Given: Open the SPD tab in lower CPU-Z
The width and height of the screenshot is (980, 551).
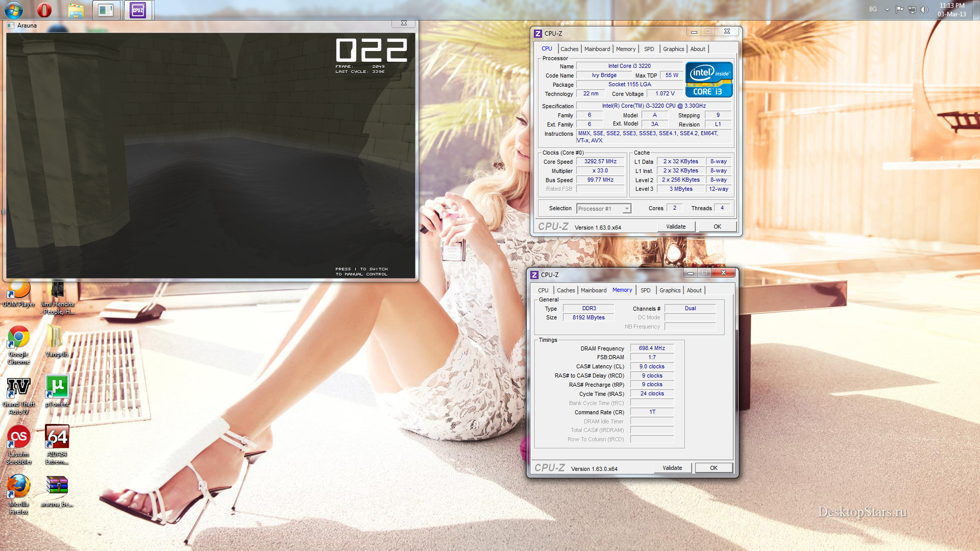Looking at the screenshot, I should [x=645, y=290].
